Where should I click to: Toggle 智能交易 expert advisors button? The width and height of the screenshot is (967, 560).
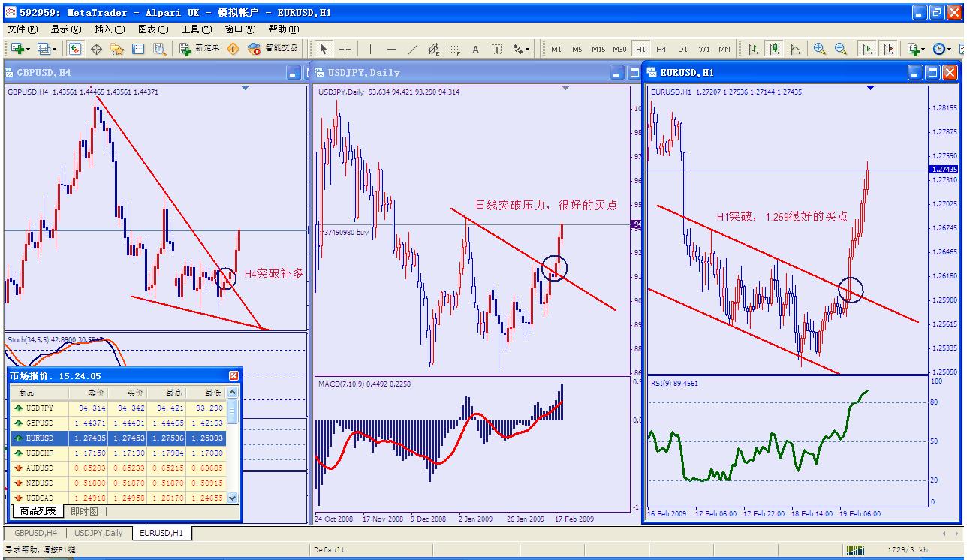coord(273,49)
